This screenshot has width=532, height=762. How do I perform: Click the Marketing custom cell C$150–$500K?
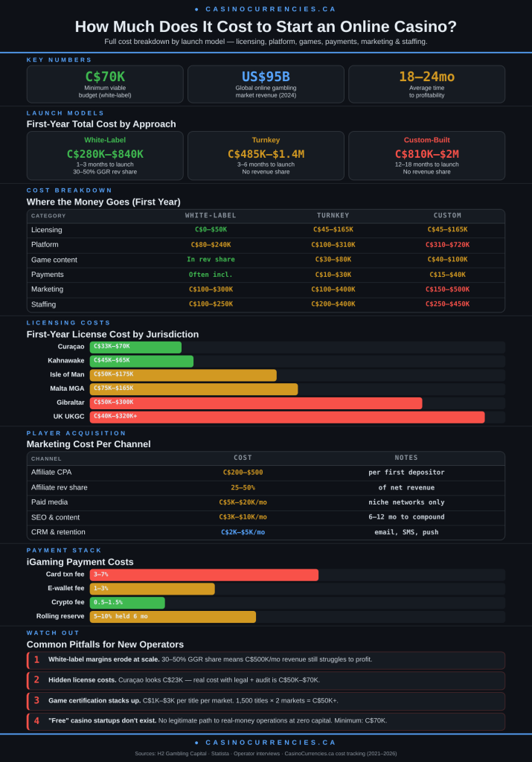[x=447, y=289]
